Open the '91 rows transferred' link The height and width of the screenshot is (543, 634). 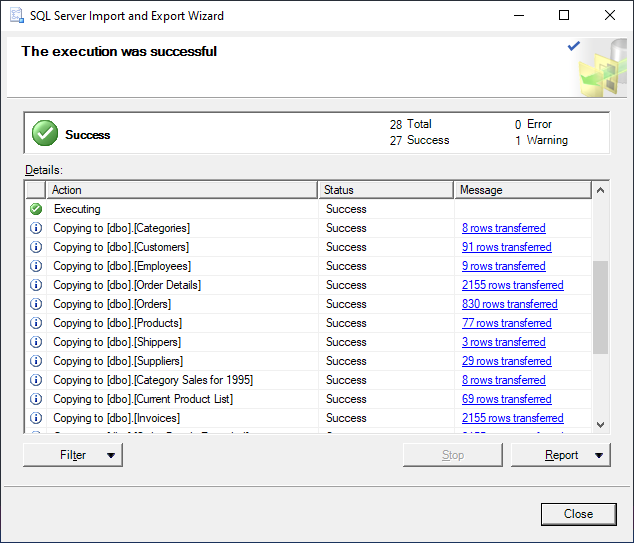click(x=507, y=247)
